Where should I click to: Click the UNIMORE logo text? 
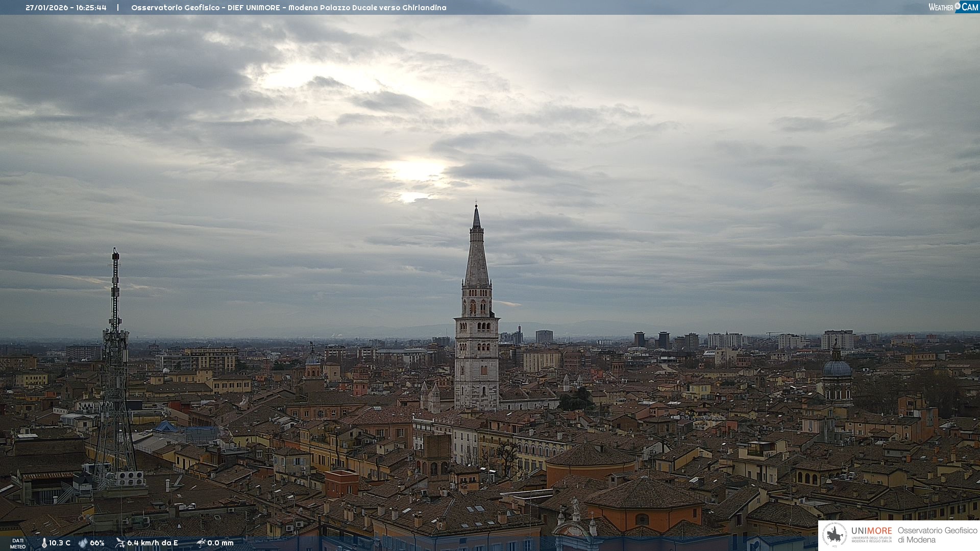871,531
